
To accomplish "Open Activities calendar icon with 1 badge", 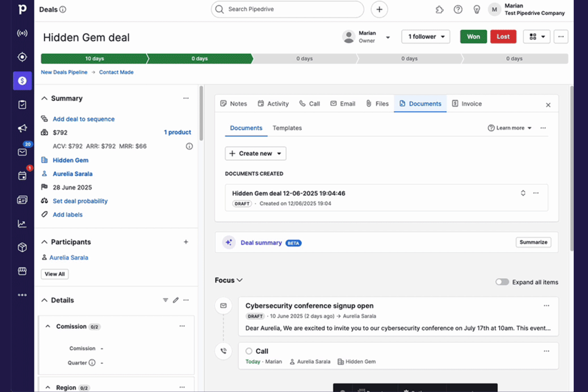I will [22, 176].
